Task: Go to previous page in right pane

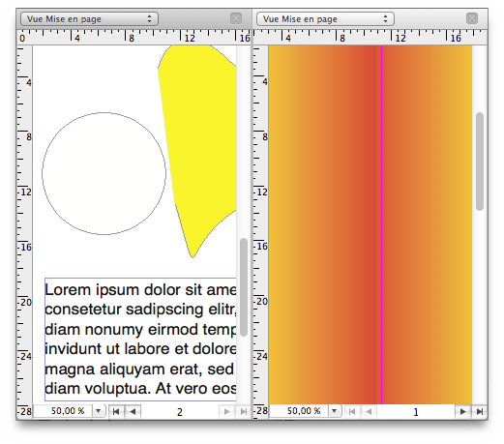Action: (369, 411)
